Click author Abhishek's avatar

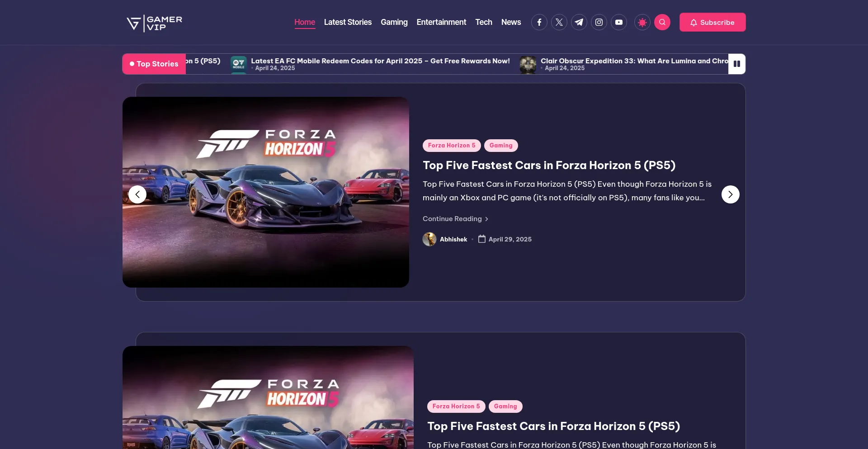click(429, 239)
